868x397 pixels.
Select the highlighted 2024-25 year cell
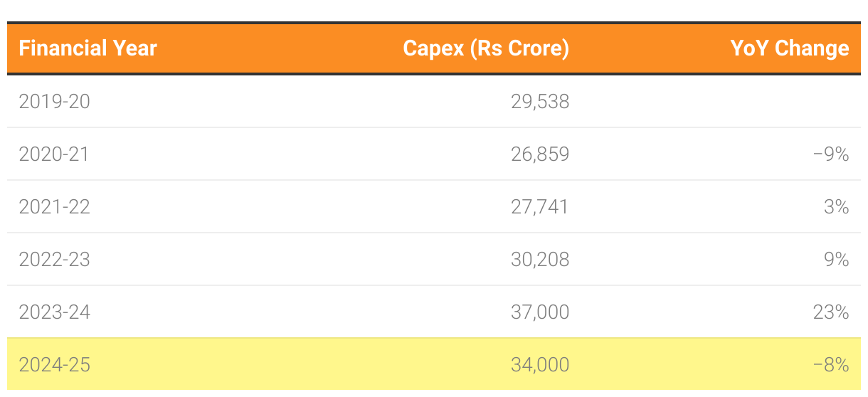(55, 365)
